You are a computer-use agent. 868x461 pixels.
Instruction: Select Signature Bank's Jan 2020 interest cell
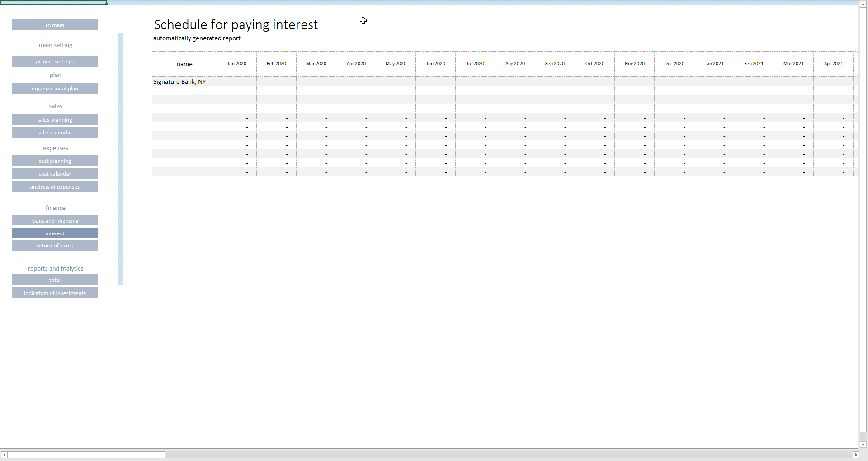point(237,81)
